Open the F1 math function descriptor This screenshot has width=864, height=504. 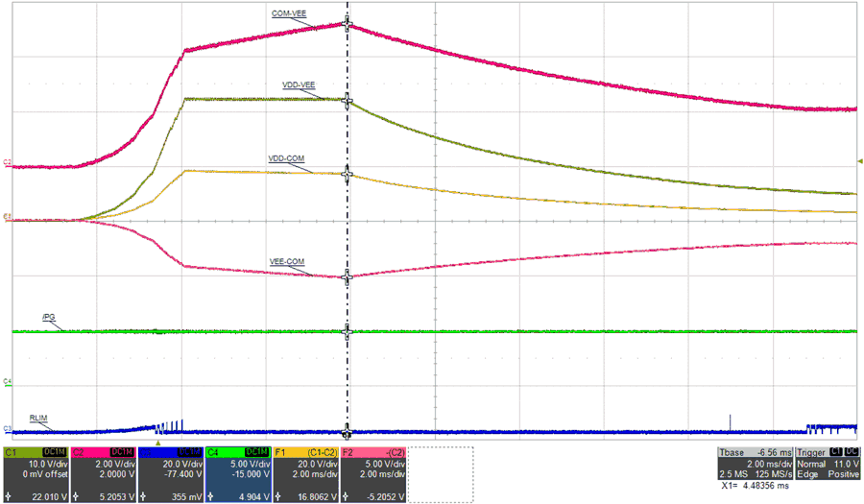[x=305, y=474]
